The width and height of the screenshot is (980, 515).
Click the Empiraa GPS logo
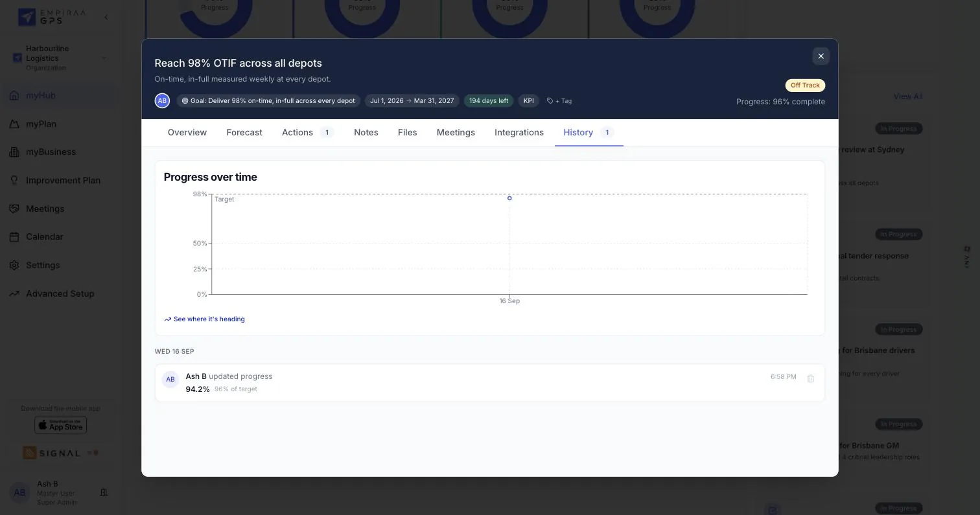(52, 17)
